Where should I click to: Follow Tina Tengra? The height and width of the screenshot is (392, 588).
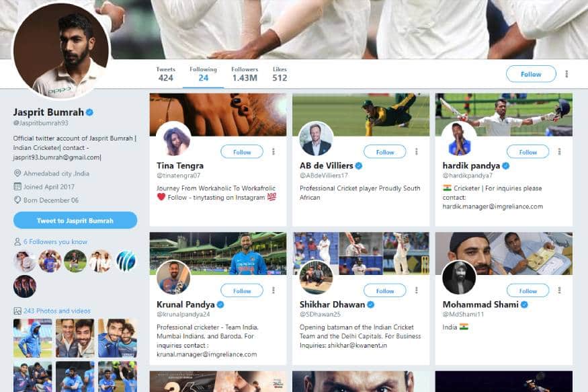point(242,152)
